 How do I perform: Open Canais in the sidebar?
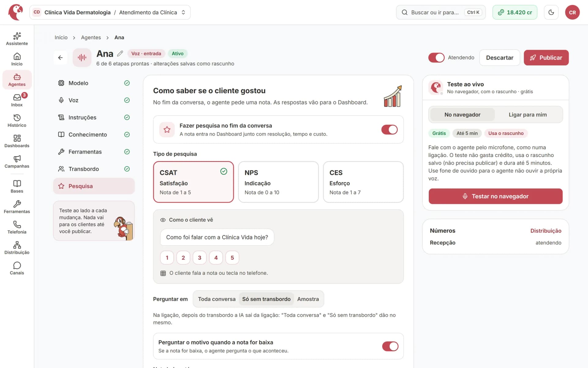17,268
